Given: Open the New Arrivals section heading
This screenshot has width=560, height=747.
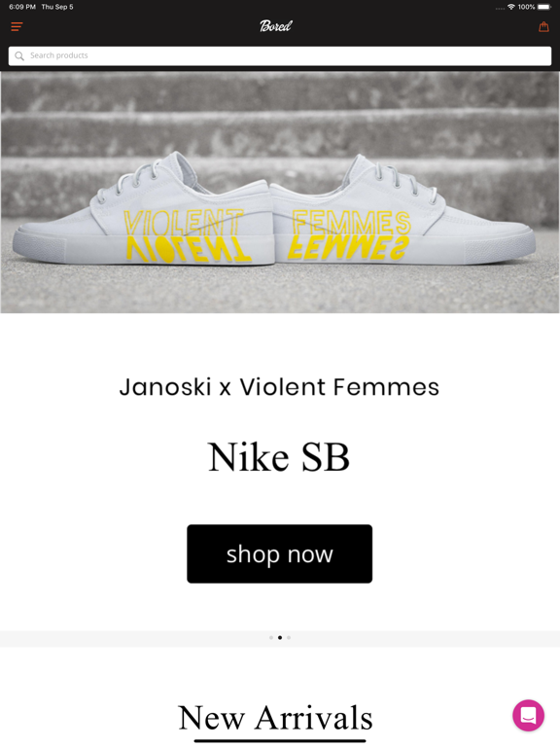Looking at the screenshot, I should 276,717.
